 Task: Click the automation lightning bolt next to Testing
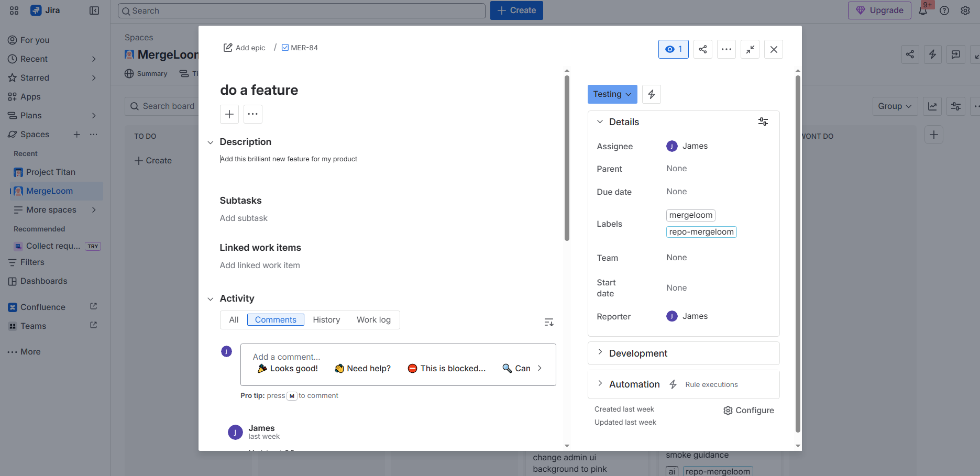click(x=652, y=94)
